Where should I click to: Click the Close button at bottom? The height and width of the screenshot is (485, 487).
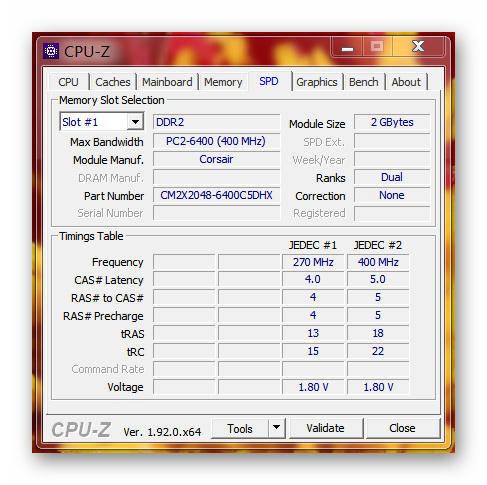pos(402,428)
